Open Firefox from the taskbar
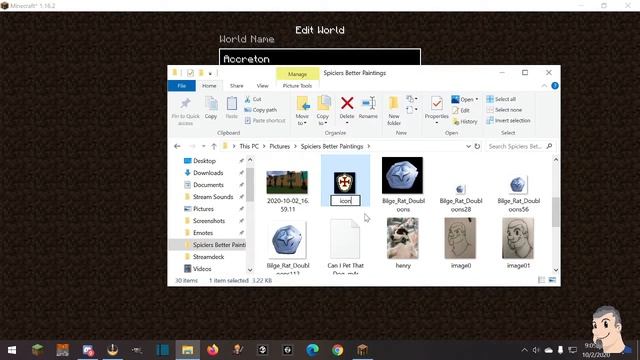 coord(213,350)
